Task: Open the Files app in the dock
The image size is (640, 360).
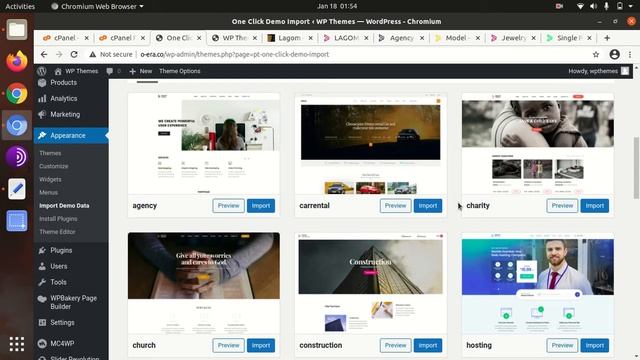Action: point(17,29)
